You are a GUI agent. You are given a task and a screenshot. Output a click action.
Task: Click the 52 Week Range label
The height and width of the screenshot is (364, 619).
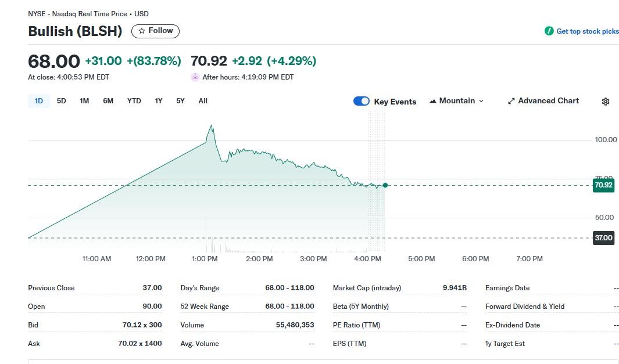pos(205,307)
